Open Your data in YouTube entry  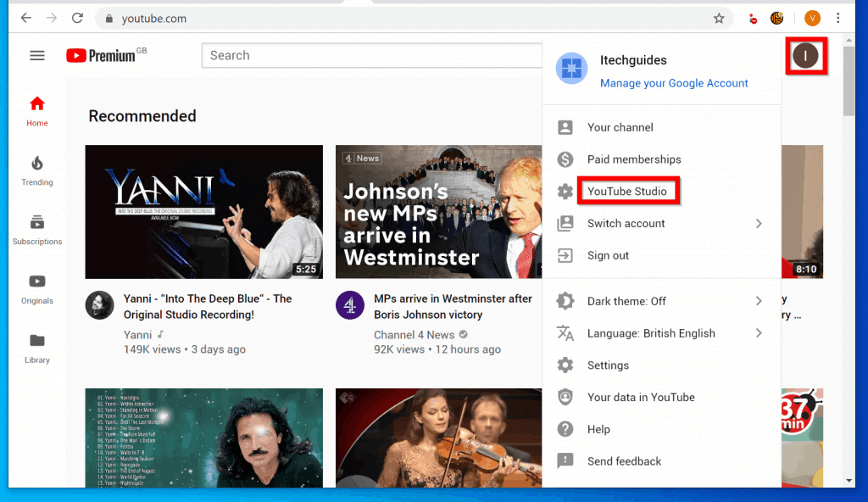[661, 398]
